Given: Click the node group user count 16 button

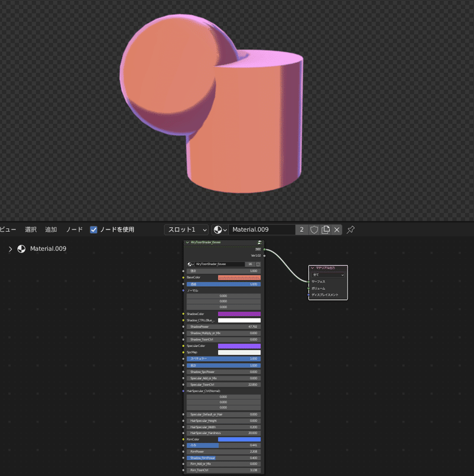Looking at the screenshot, I should click(250, 264).
